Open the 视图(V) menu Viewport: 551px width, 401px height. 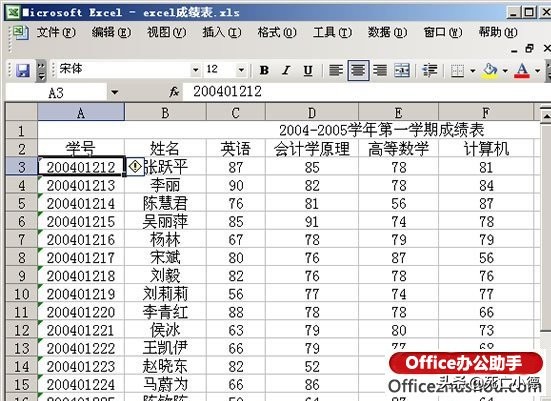(x=166, y=32)
